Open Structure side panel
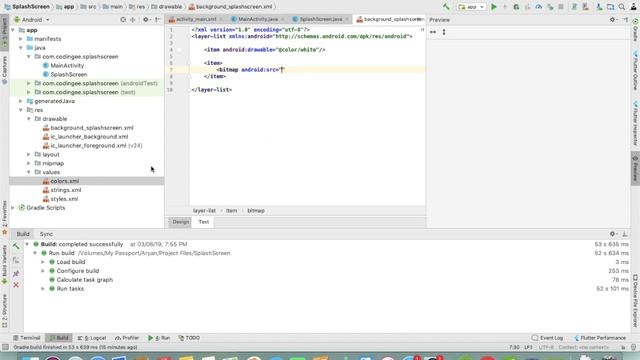This screenshot has height=360, width=640. (x=4, y=311)
